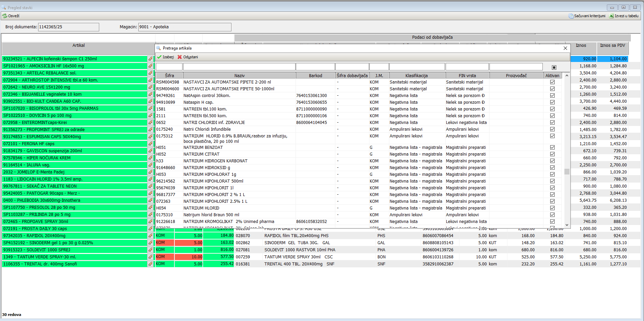Click edit pencil beside TANTUM VERDE SPRAY row
Screen dimensions: 644x321
coord(150,257)
